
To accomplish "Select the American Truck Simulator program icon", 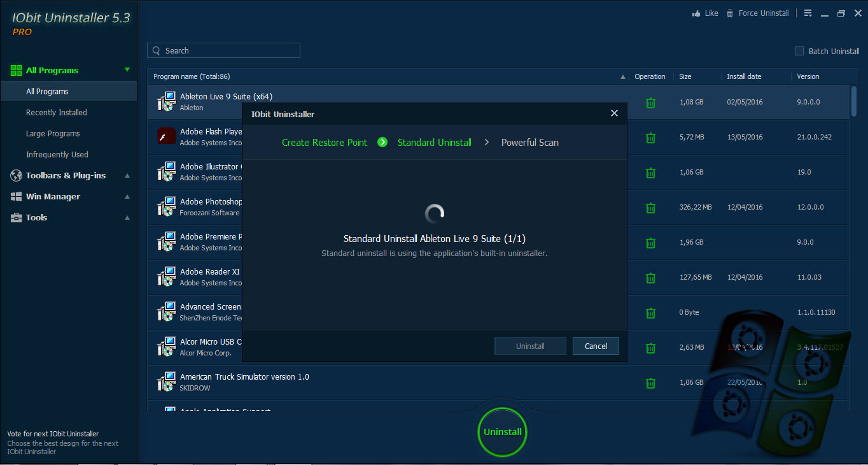I will tap(166, 382).
